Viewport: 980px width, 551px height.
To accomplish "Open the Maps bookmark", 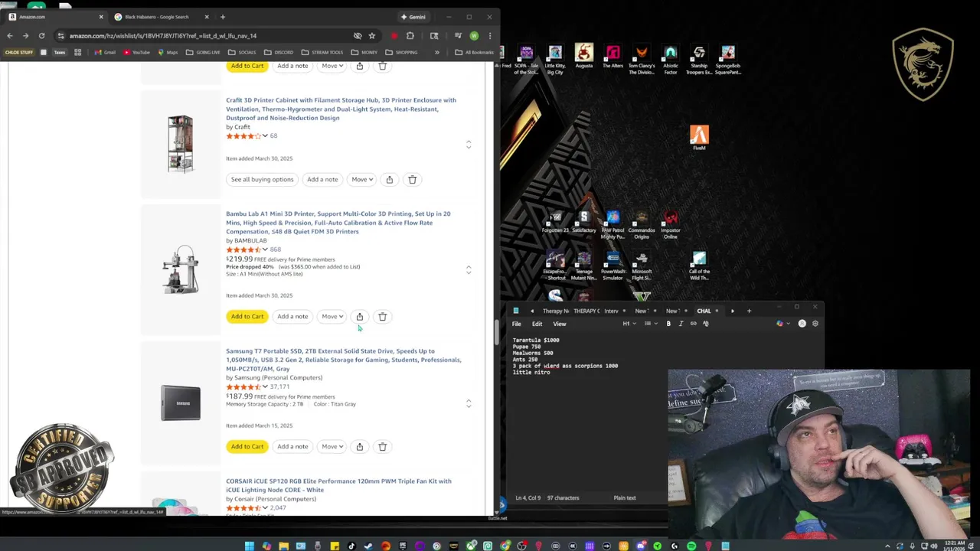I will pyautogui.click(x=168, y=52).
